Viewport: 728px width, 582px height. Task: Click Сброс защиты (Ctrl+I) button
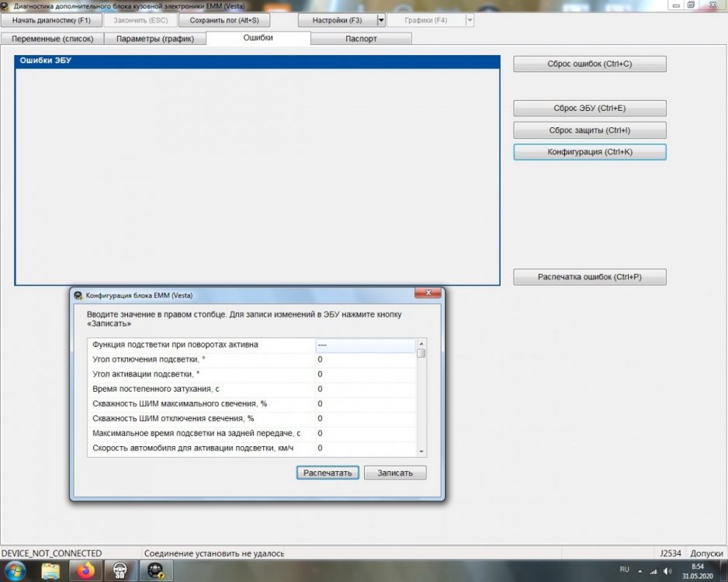click(x=590, y=130)
